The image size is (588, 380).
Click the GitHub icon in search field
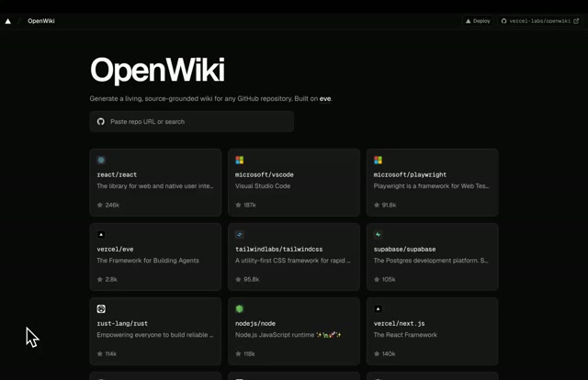pyautogui.click(x=101, y=121)
